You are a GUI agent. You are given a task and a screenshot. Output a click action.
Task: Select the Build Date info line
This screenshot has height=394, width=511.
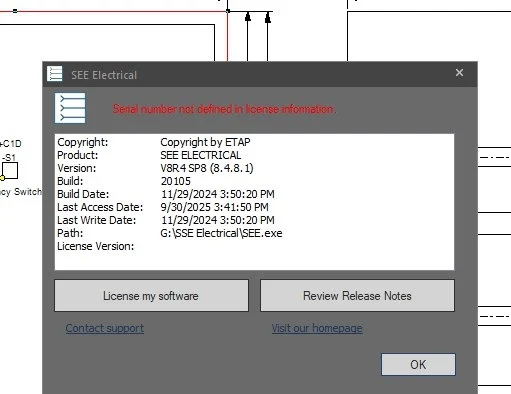tap(166, 194)
